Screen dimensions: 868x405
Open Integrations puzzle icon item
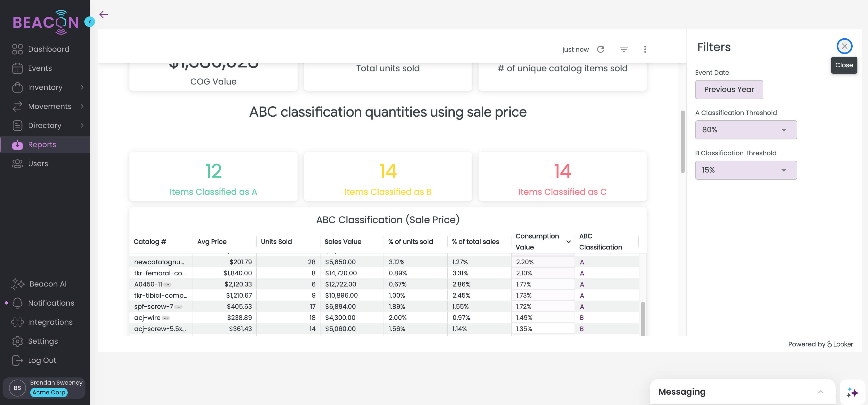pos(50,322)
